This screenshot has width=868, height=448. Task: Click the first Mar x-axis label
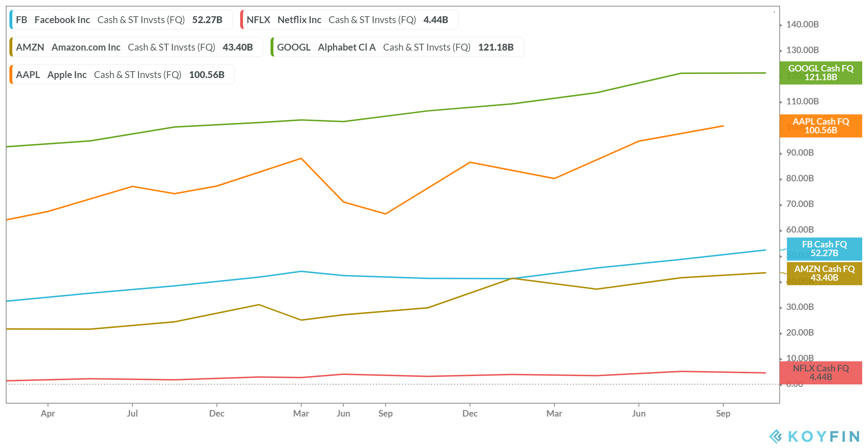301,413
